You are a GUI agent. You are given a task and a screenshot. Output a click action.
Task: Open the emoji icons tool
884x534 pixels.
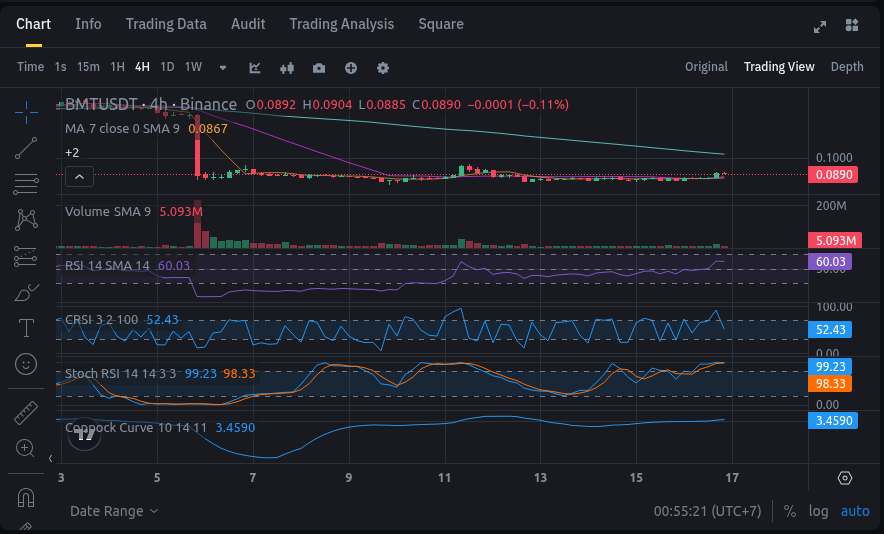pyautogui.click(x=27, y=363)
